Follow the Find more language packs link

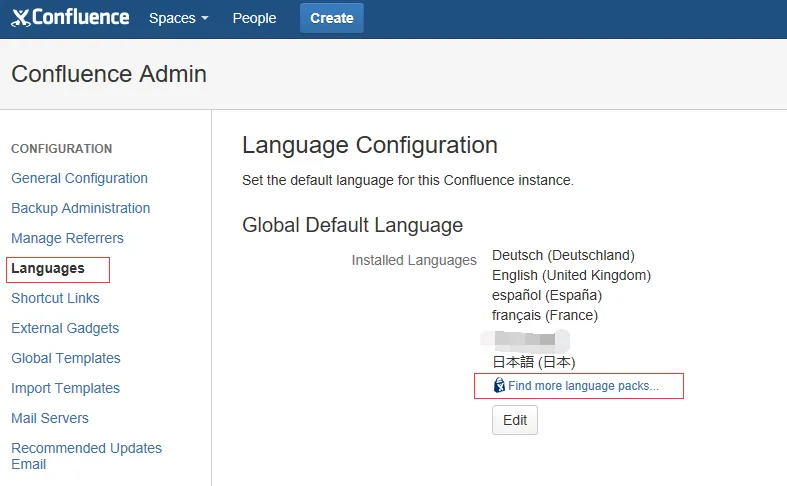pos(583,386)
